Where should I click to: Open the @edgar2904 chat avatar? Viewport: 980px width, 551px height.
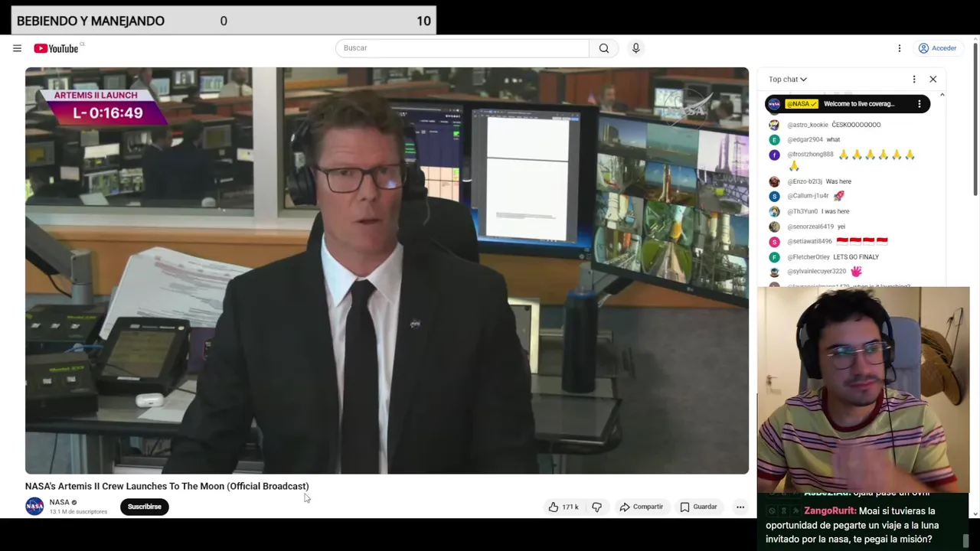[x=774, y=140]
